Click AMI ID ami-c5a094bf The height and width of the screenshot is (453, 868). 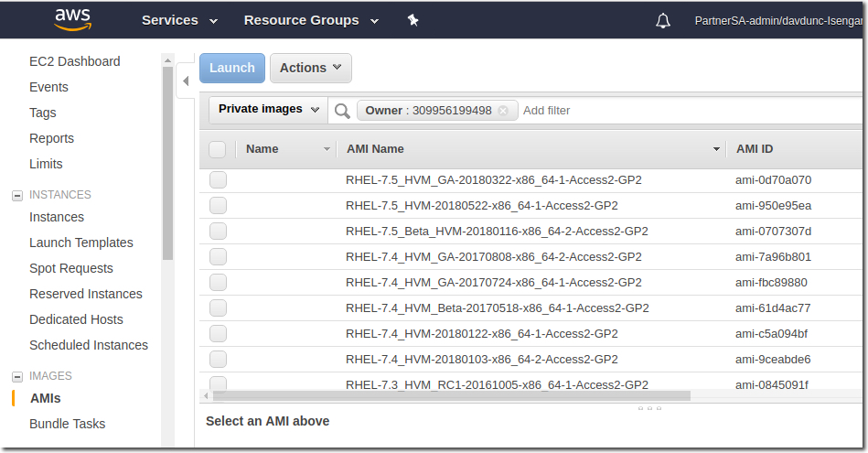click(771, 333)
